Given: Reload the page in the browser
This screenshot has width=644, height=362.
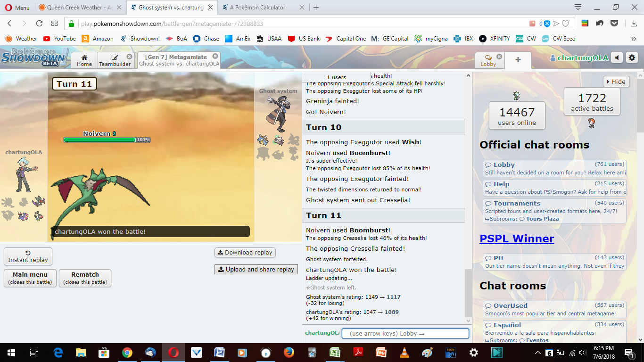Looking at the screenshot, I should 40,23.
